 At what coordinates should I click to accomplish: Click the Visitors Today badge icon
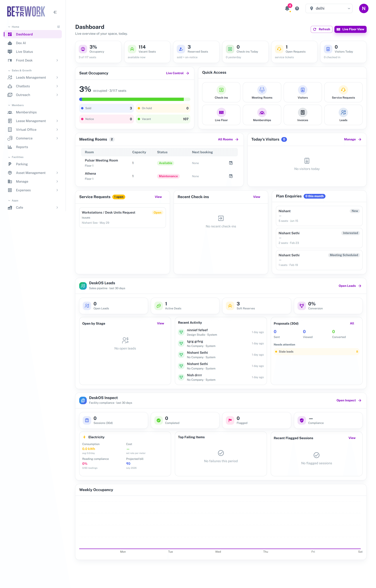pos(328,49)
